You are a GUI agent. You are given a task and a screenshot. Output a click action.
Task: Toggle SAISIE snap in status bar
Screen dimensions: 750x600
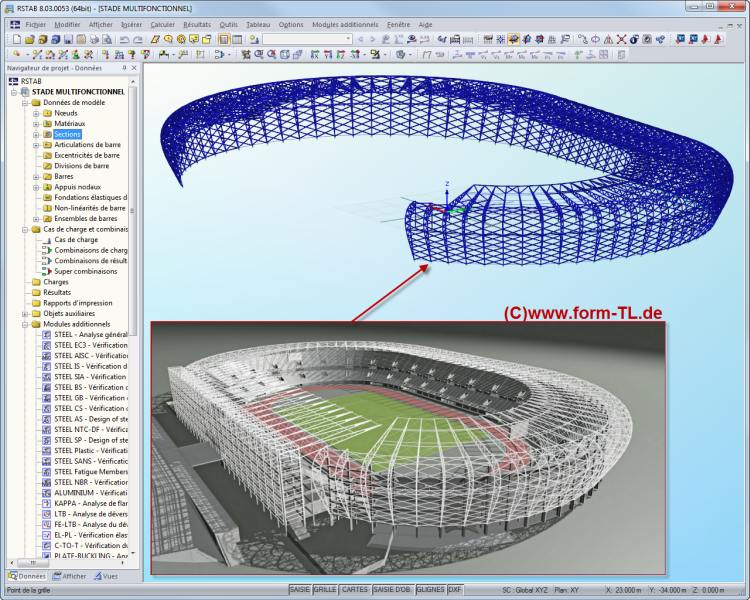tap(300, 589)
